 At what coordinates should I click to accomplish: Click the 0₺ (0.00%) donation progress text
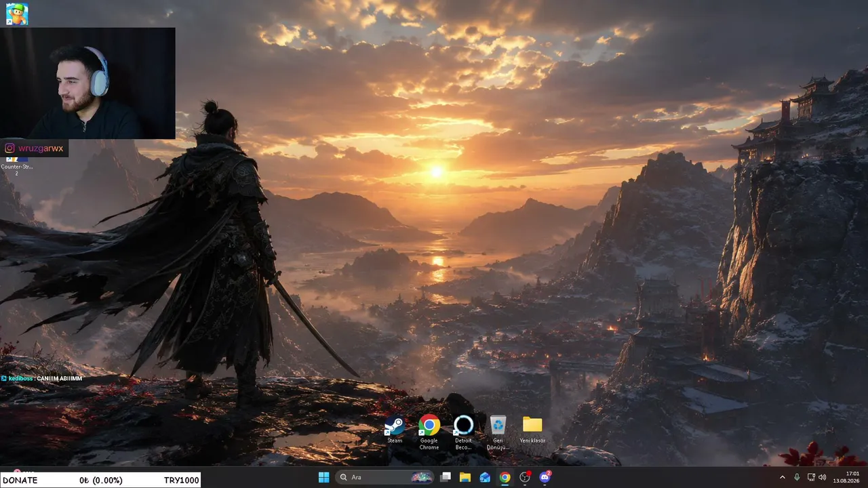(100, 480)
